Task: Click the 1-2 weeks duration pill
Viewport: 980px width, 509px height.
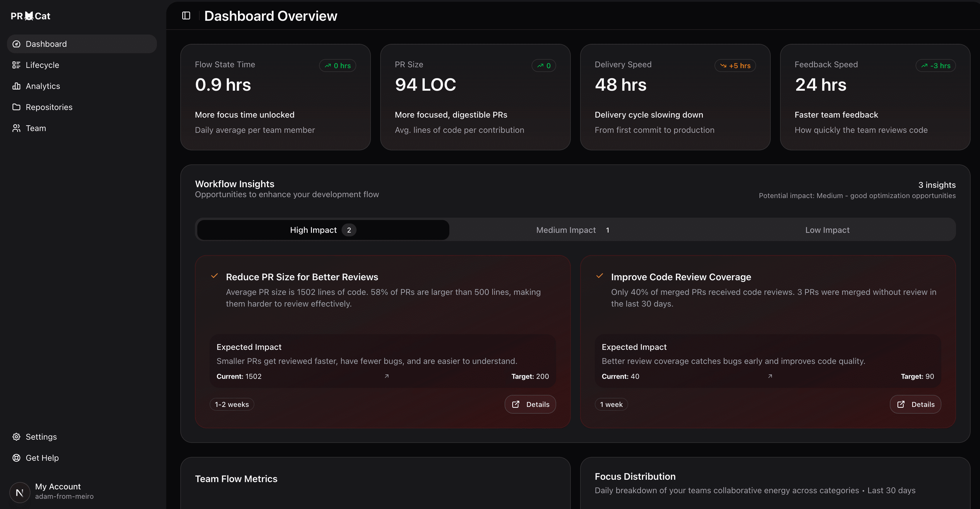Action: 231,404
